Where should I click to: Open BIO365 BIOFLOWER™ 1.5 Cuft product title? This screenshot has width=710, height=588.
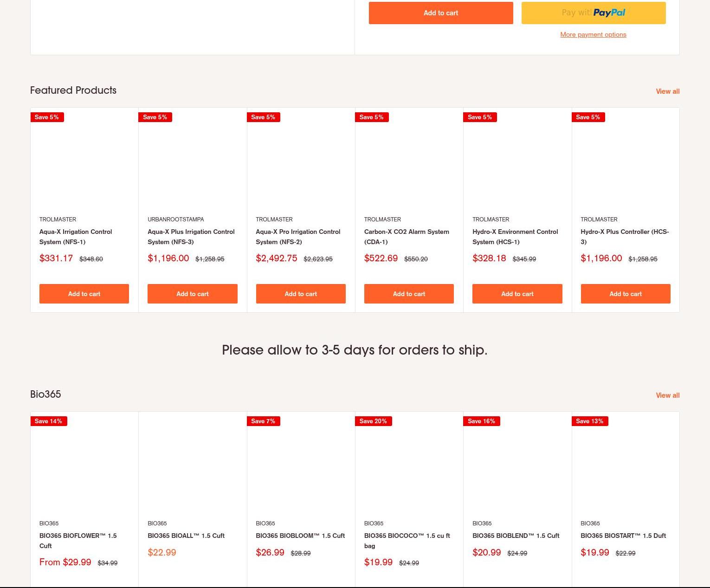(x=78, y=541)
